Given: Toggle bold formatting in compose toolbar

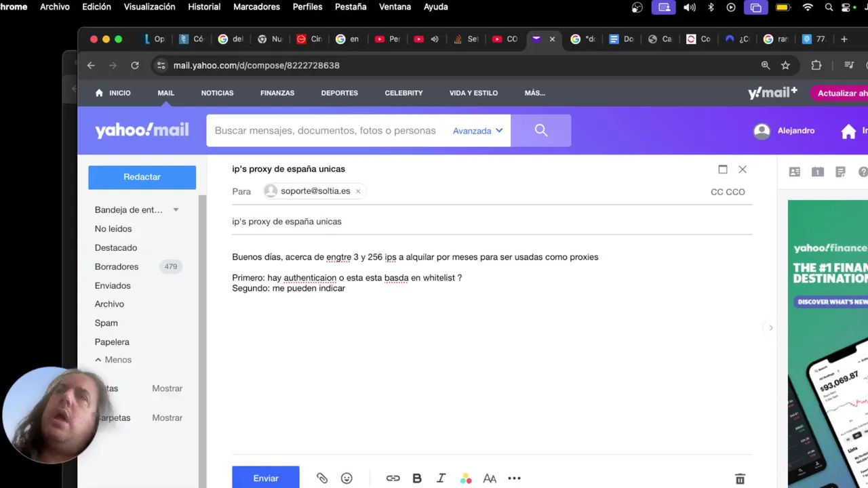Looking at the screenshot, I should (x=417, y=479).
